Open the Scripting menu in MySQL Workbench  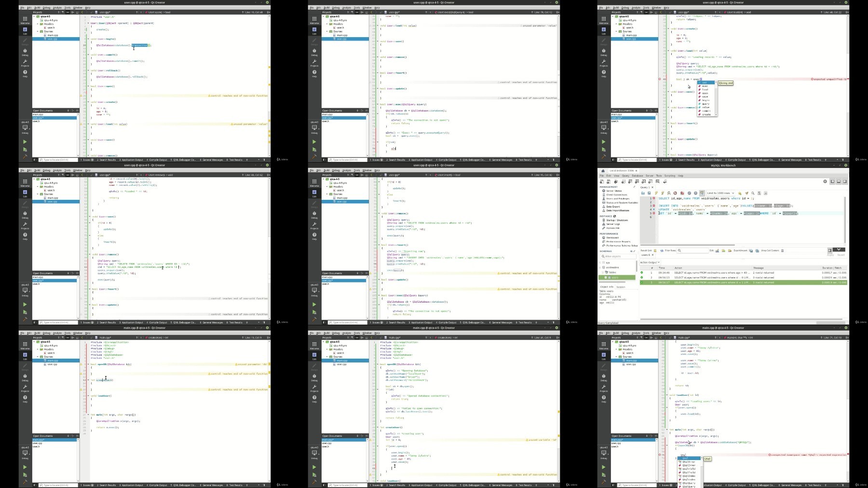tap(670, 176)
